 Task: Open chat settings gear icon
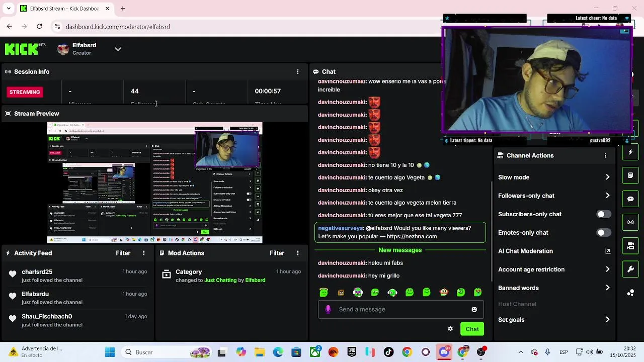[450, 329]
